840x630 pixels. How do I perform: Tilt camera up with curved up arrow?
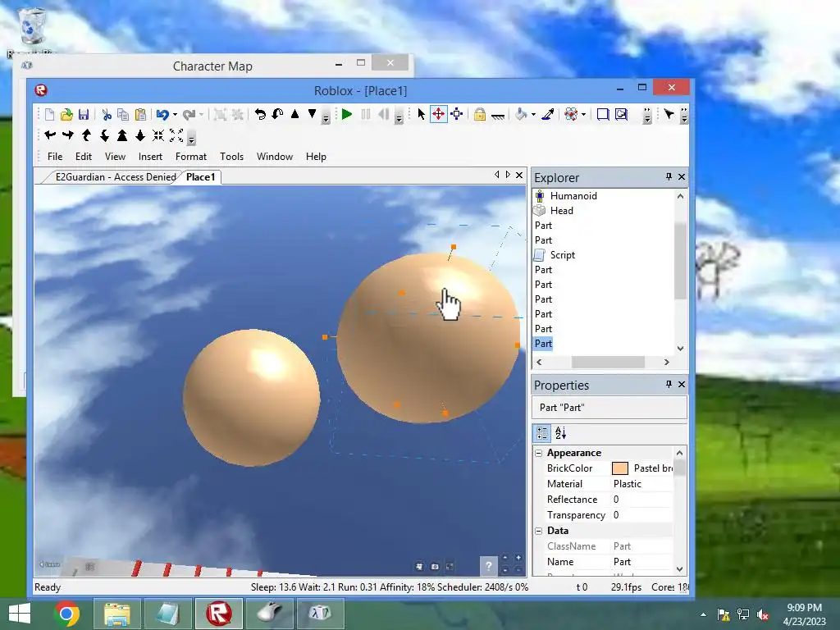(x=86, y=135)
